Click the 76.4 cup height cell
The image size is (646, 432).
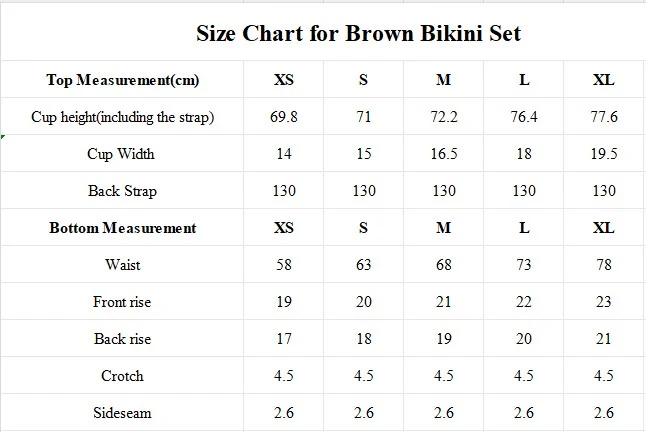pyautogui.click(x=523, y=117)
